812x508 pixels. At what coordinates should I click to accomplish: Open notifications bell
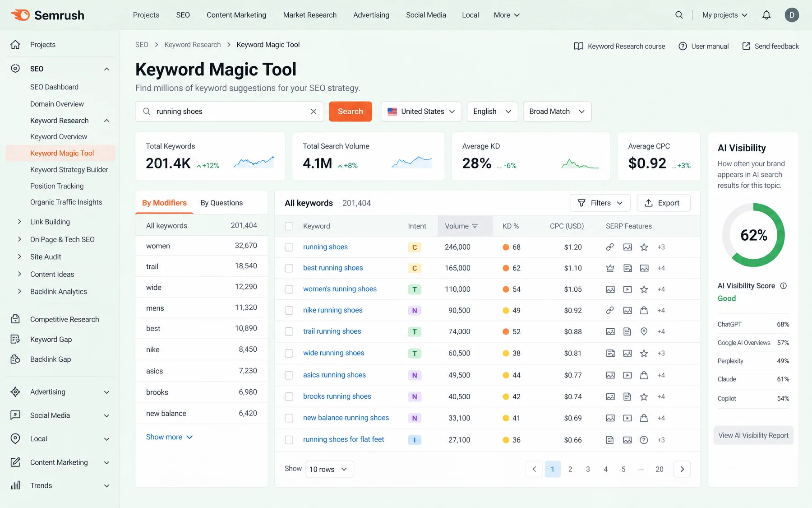click(766, 15)
